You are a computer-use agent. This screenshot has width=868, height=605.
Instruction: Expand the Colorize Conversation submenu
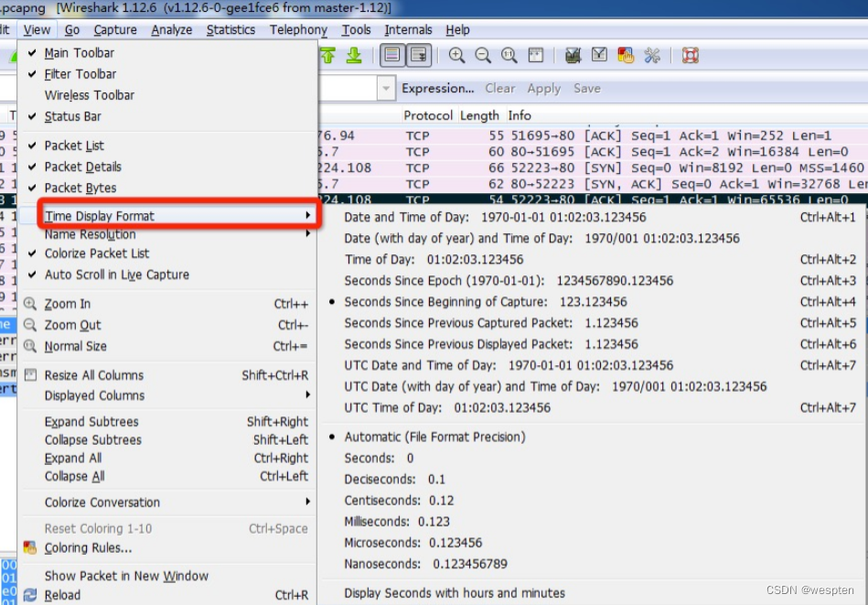click(167, 502)
